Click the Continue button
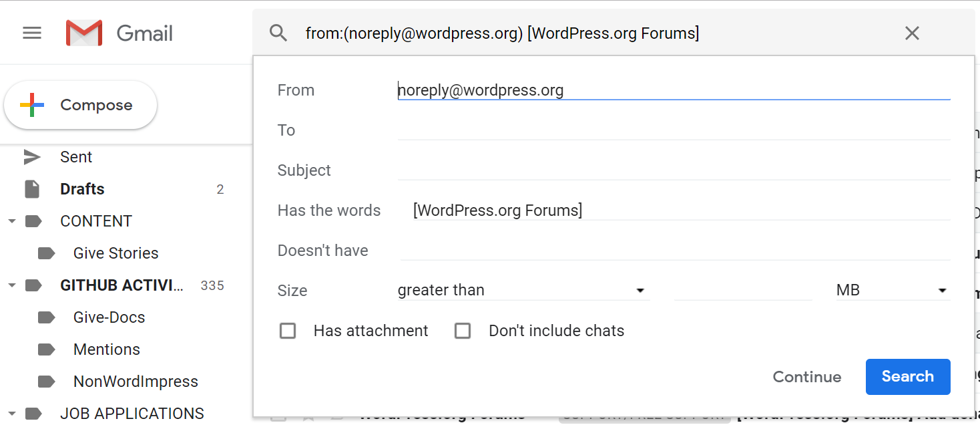980x425 pixels. 807,377
